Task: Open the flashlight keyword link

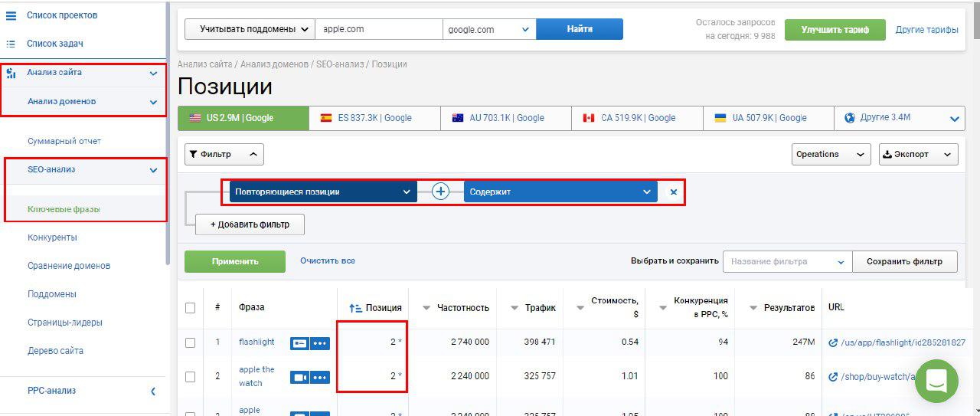Action: [x=256, y=342]
